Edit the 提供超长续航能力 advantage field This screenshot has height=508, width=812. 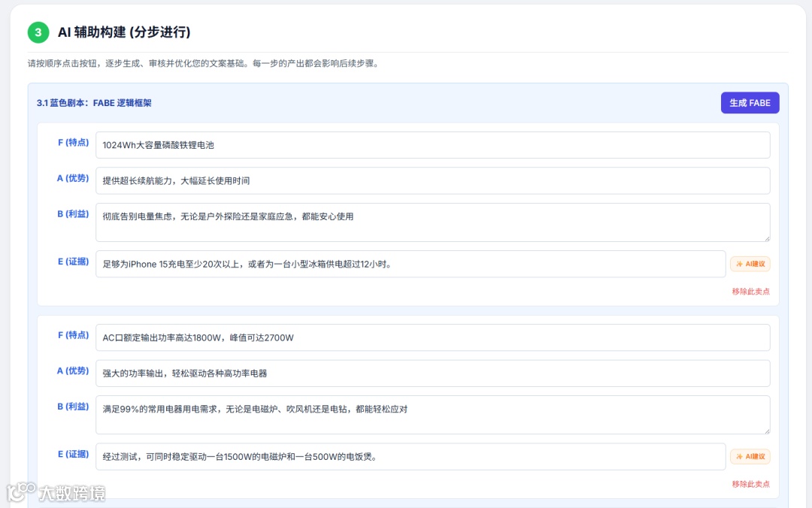point(432,180)
